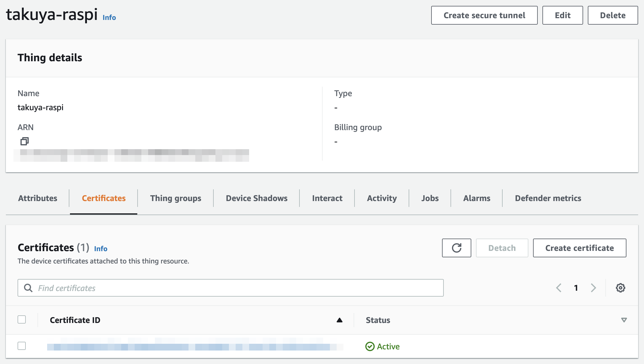Click page number 1 in pagination
This screenshot has height=364, width=644.
click(576, 288)
